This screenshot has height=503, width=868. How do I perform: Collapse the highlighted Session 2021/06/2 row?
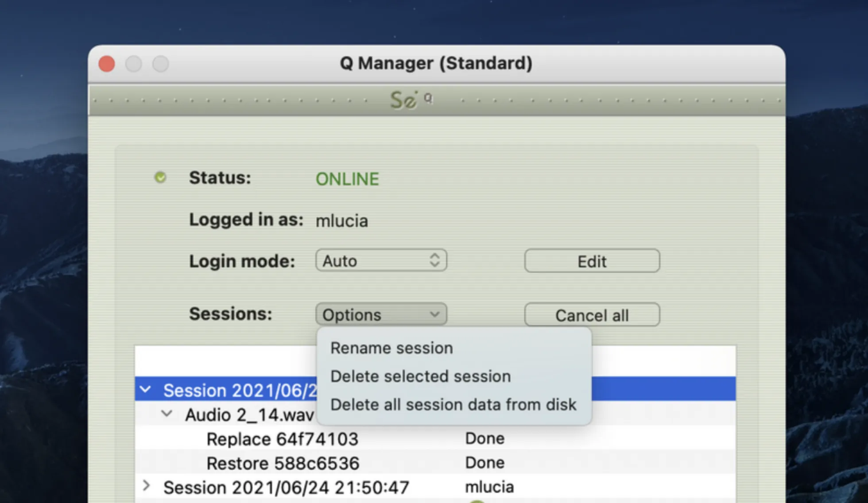click(x=145, y=390)
